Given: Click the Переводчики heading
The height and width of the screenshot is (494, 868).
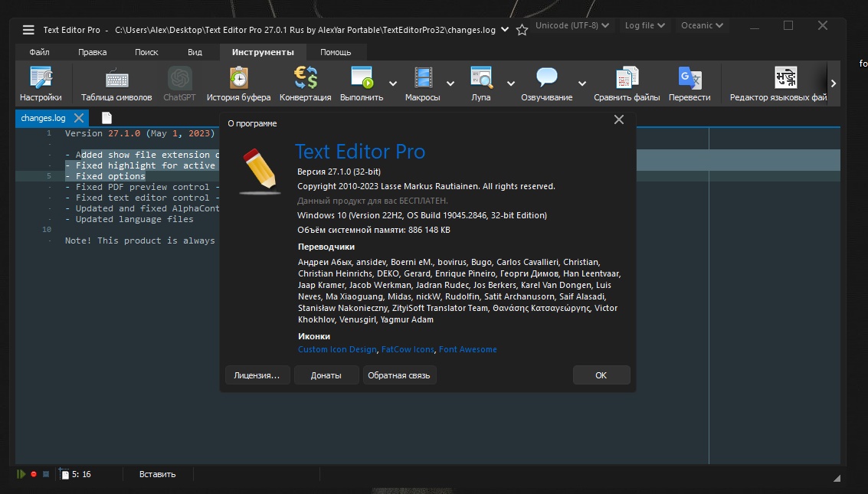Looking at the screenshot, I should 326,247.
